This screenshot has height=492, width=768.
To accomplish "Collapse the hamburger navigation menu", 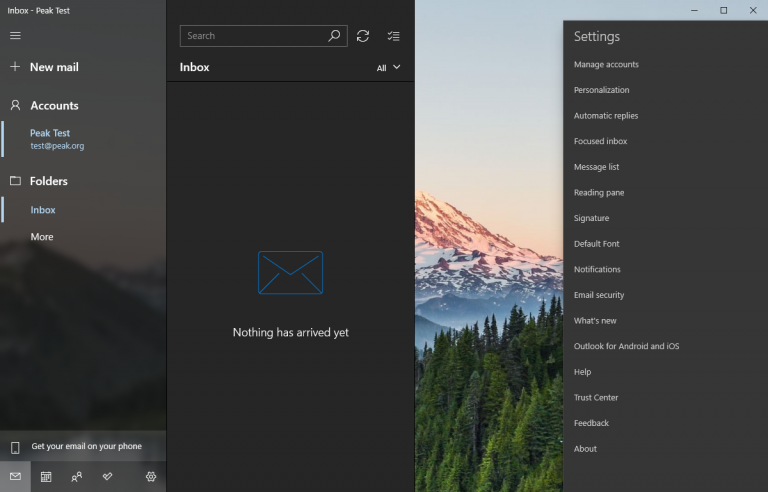I will [15, 36].
